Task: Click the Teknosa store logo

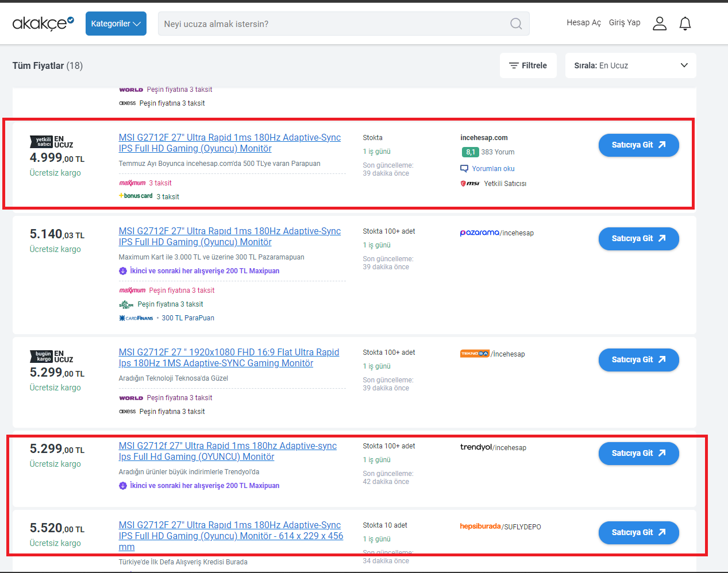Action: [475, 354]
